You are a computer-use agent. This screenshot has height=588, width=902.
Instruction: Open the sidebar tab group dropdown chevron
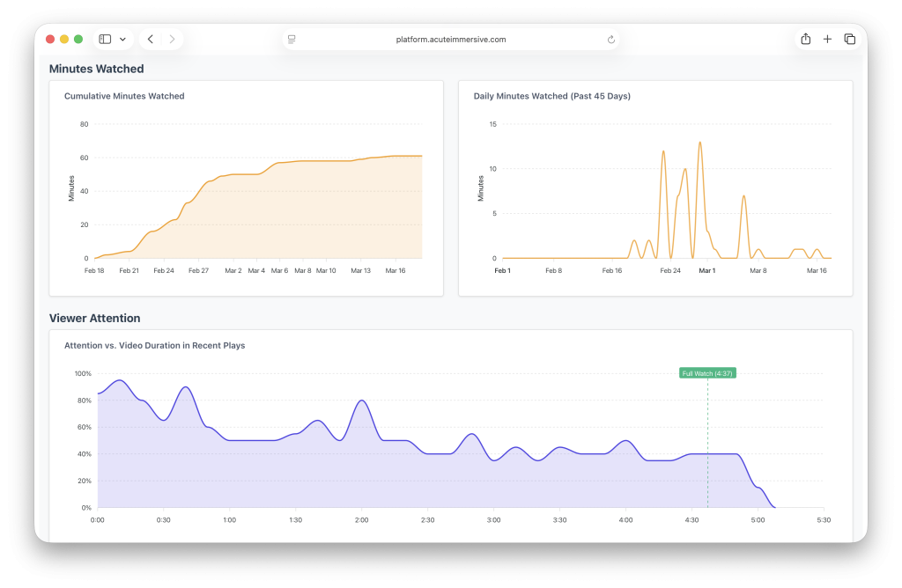point(122,39)
